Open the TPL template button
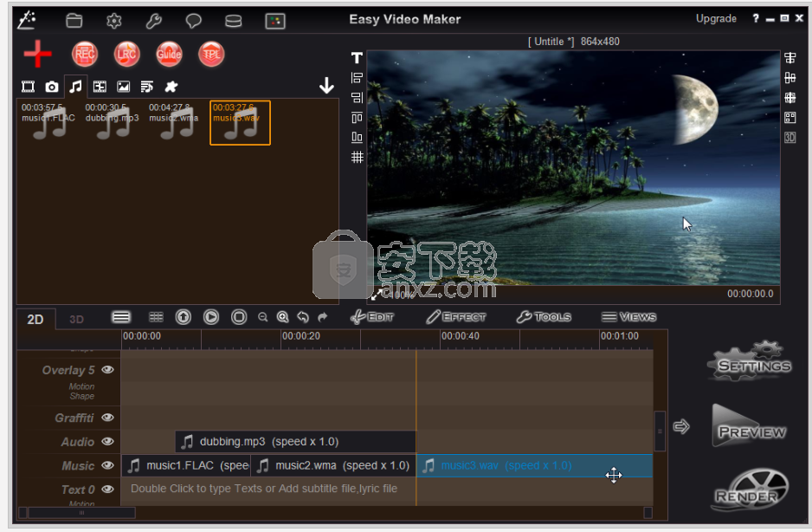The image size is (812, 532). pos(210,54)
